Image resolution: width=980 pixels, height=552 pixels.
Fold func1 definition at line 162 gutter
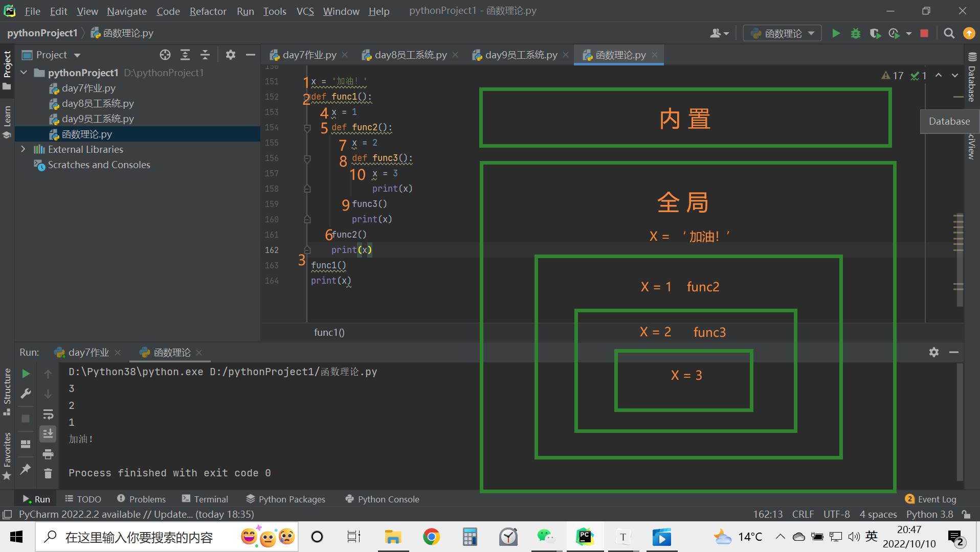coord(307,250)
